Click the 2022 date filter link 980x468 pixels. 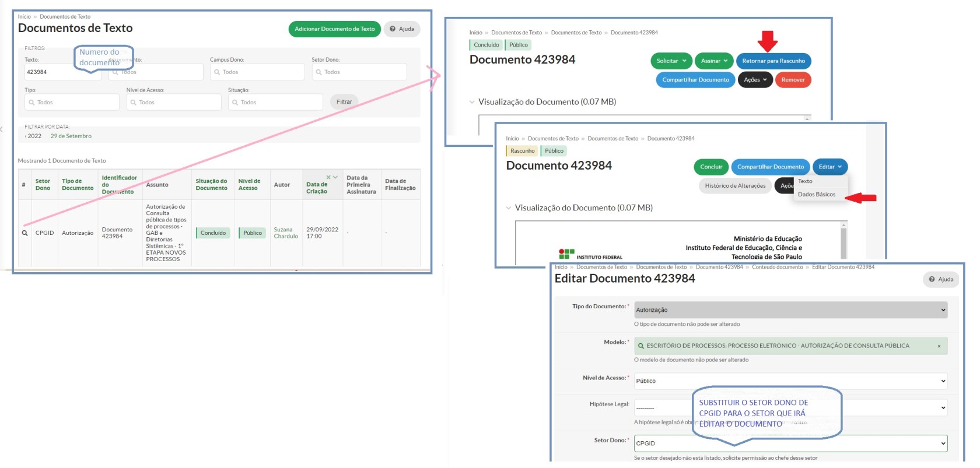[34, 136]
